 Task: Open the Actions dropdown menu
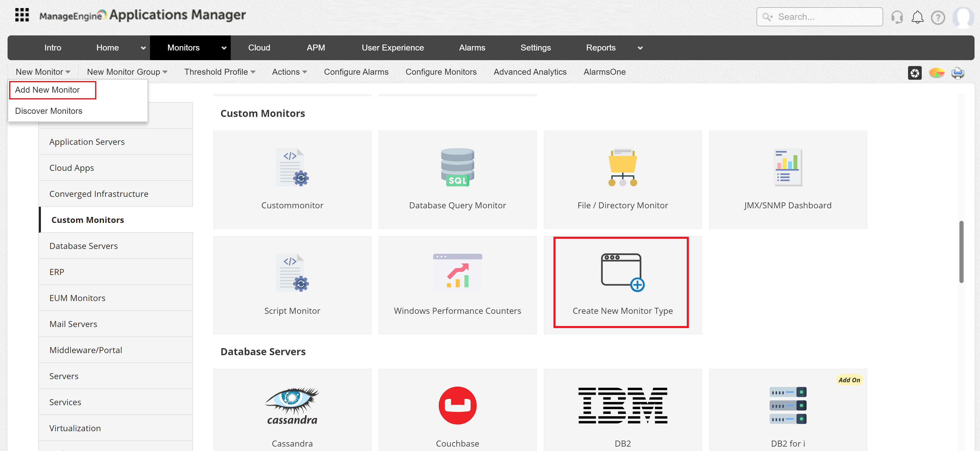point(289,72)
